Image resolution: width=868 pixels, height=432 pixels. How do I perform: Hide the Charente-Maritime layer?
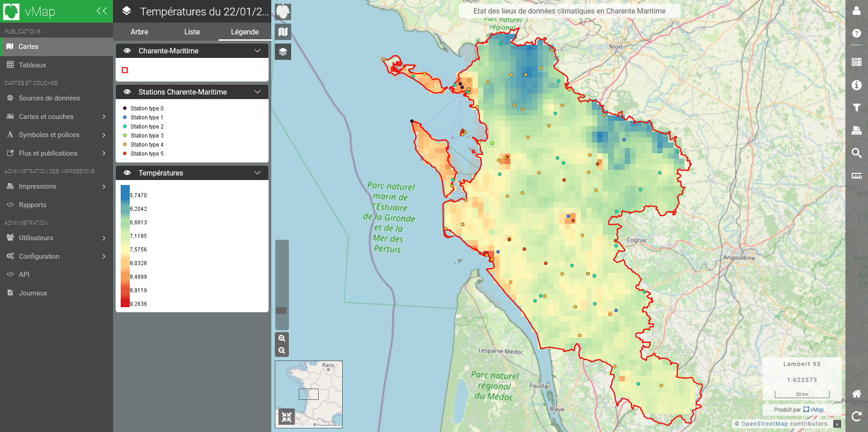point(127,51)
